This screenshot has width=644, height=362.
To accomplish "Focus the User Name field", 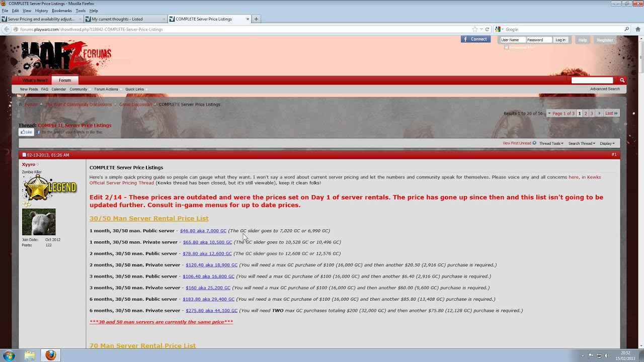I will point(513,40).
